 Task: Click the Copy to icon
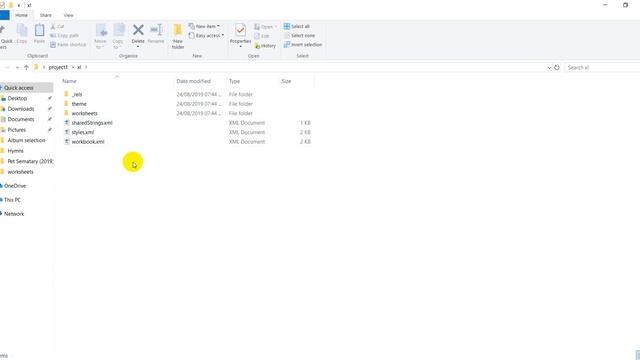[118, 30]
